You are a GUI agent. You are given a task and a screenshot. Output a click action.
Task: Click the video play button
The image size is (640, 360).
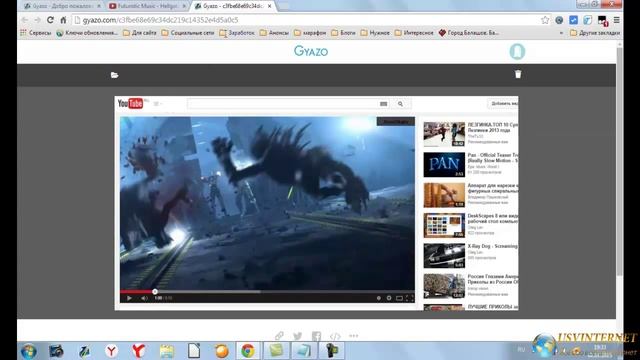[x=129, y=298]
